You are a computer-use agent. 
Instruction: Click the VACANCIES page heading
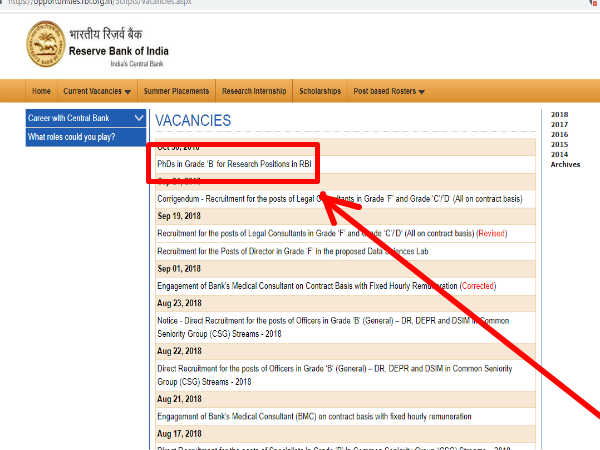pyautogui.click(x=193, y=121)
